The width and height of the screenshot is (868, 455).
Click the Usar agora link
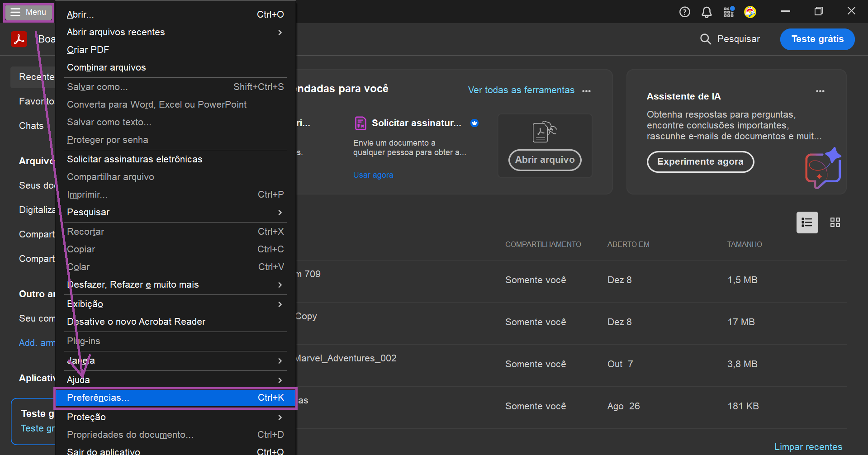coord(373,175)
